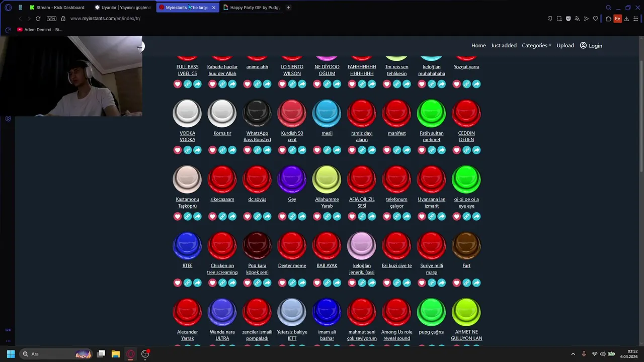This screenshot has height=362, width=644.
Task: Open the extensions cube icon
Action: [608, 19]
